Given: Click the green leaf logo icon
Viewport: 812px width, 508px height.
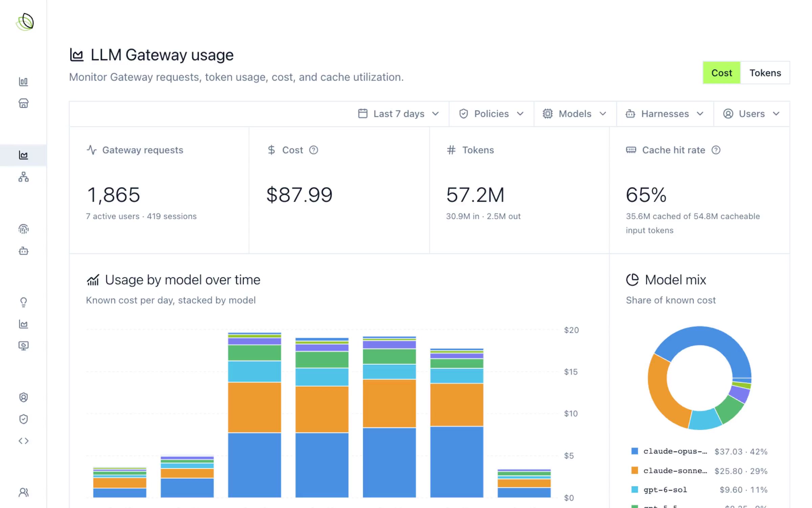Looking at the screenshot, I should click(25, 22).
